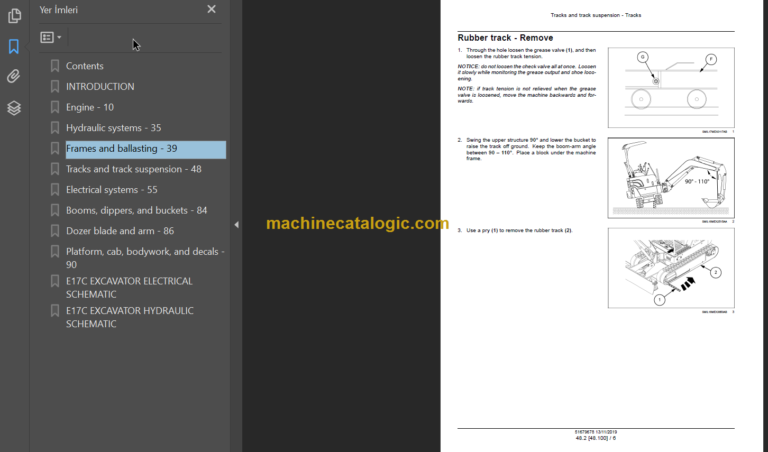Viewport: 768px width, 452px height.
Task: Click the excavator boom angle illustration
Action: click(671, 178)
